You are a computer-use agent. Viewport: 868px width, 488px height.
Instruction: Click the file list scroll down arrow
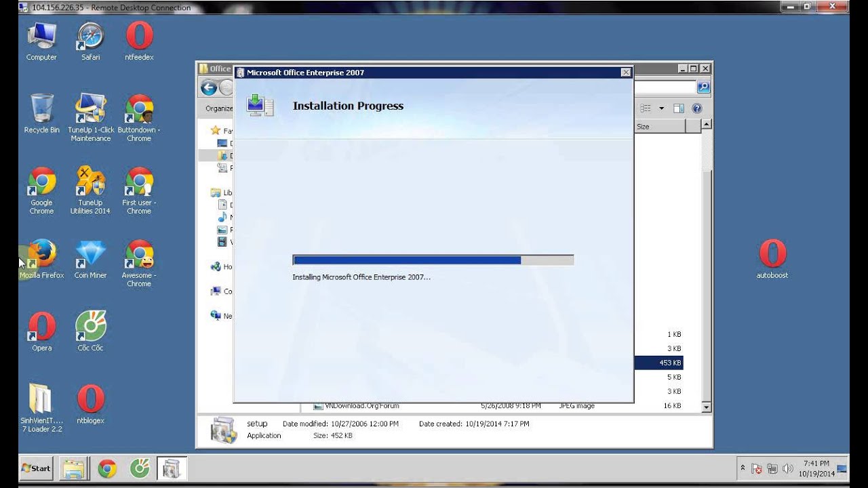click(x=707, y=407)
